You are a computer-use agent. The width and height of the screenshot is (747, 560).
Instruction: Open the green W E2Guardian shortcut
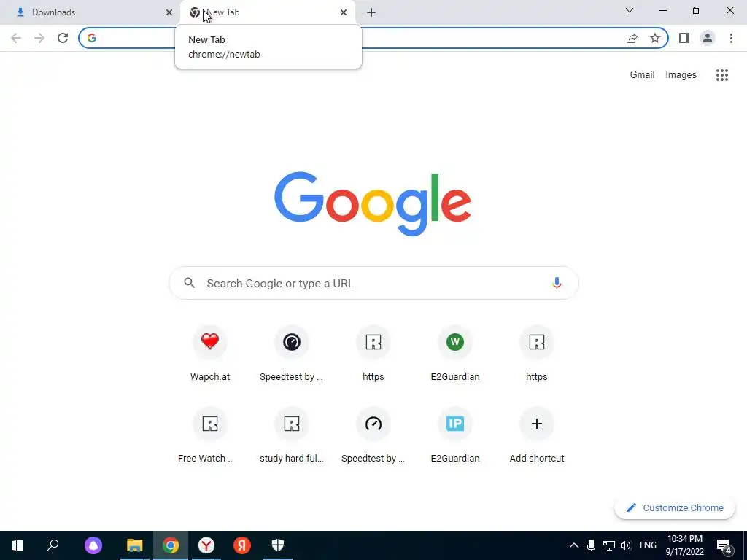tap(455, 354)
